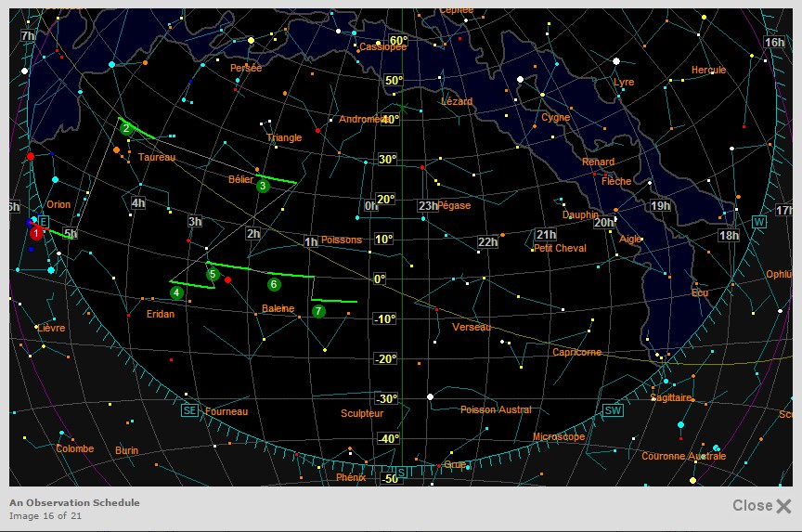The height and width of the screenshot is (532, 802).
Task: Click the Poisson Austral constellation label
Action: (x=496, y=409)
